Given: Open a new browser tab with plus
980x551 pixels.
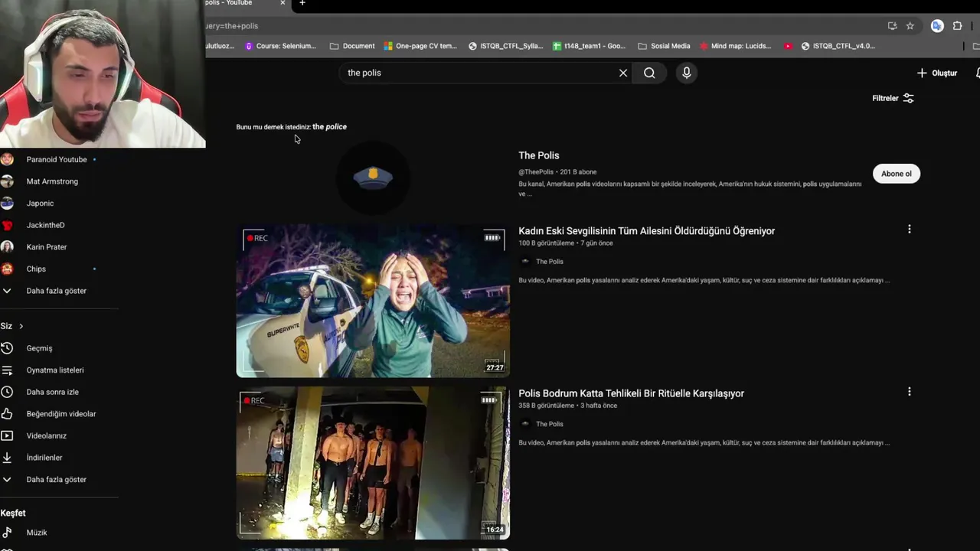Looking at the screenshot, I should pyautogui.click(x=302, y=3).
